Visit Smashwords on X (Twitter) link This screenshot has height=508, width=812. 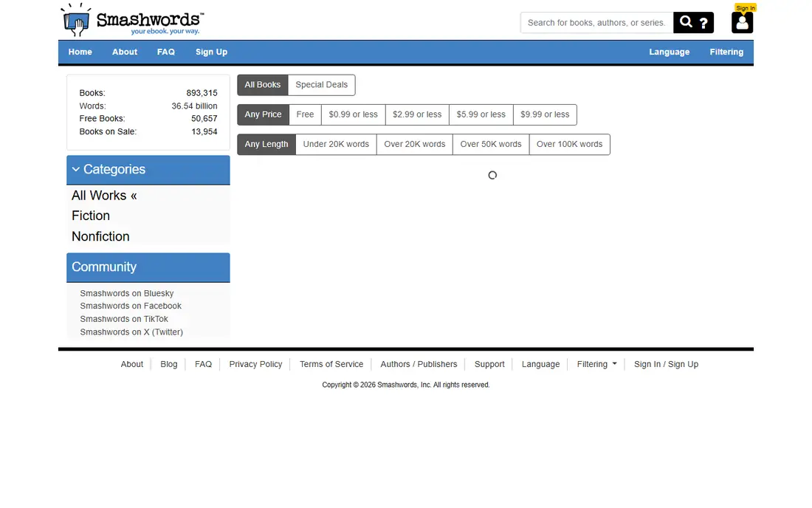(x=131, y=332)
